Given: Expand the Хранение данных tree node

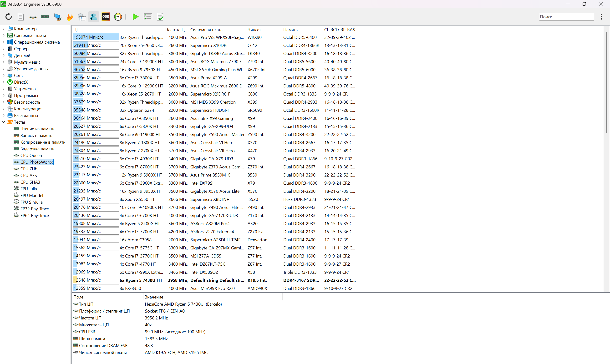Looking at the screenshot, I should (x=3, y=69).
